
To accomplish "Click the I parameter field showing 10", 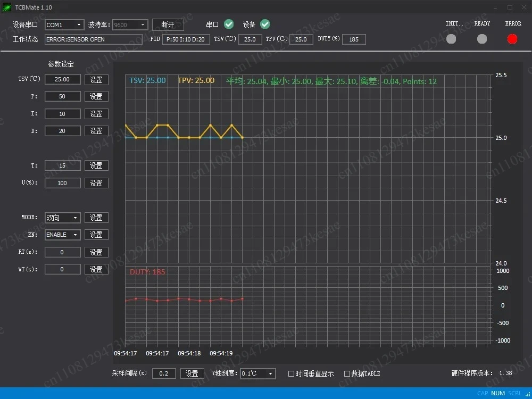I will tap(62, 114).
